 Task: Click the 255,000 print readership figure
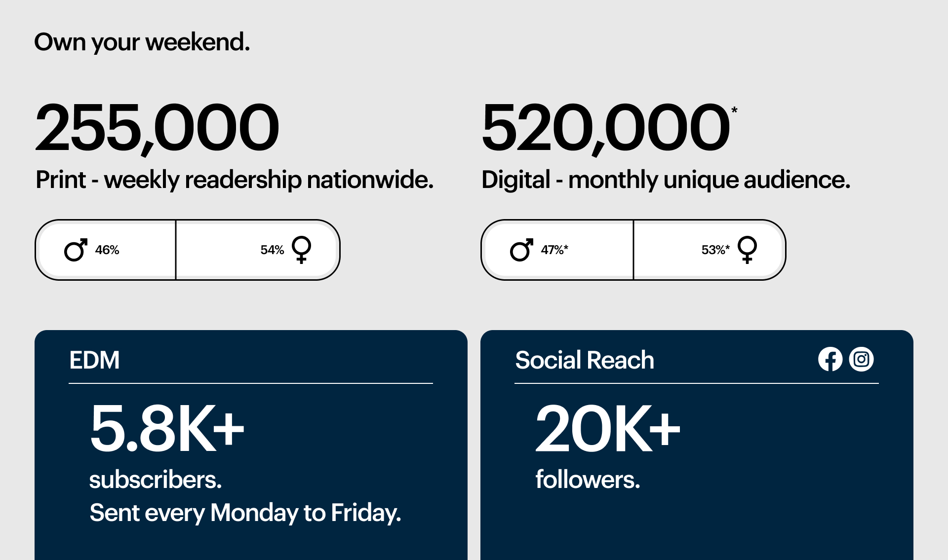tap(157, 127)
